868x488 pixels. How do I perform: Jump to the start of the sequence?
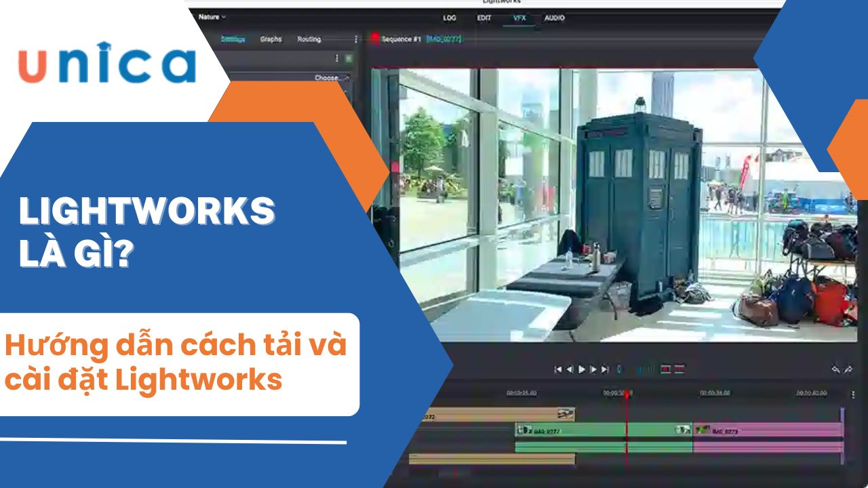(x=559, y=369)
